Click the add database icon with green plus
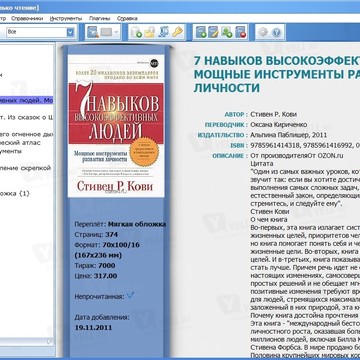The height and width of the screenshot is (360, 360). [136, 32]
